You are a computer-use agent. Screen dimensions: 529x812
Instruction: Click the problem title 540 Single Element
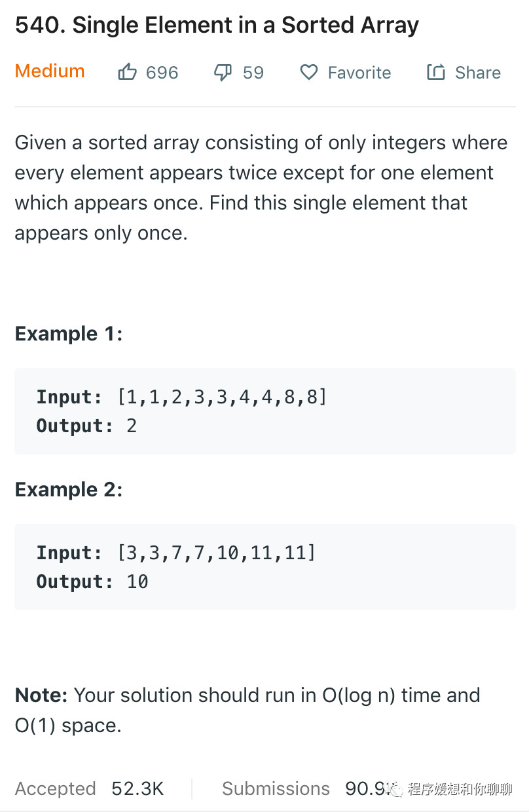click(x=217, y=26)
